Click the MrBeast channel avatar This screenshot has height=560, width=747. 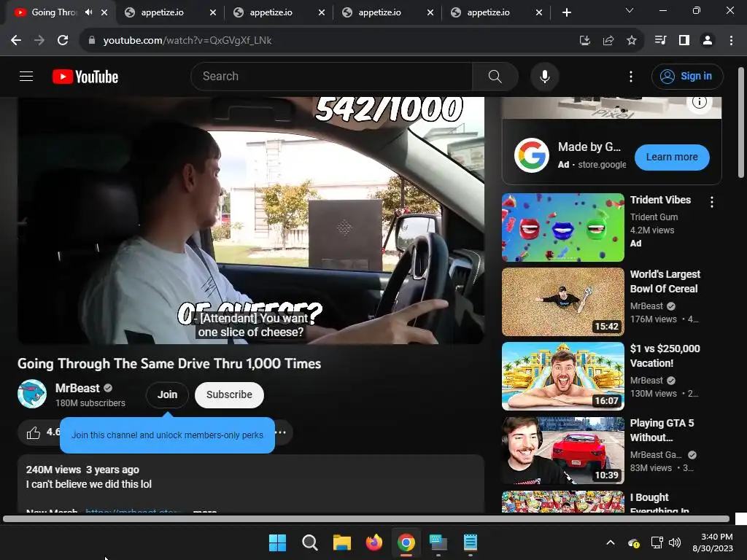(32, 394)
